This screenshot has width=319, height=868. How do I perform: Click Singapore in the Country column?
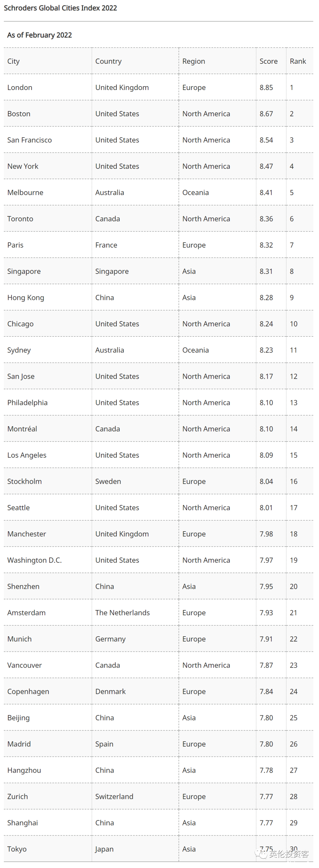pos(112,271)
